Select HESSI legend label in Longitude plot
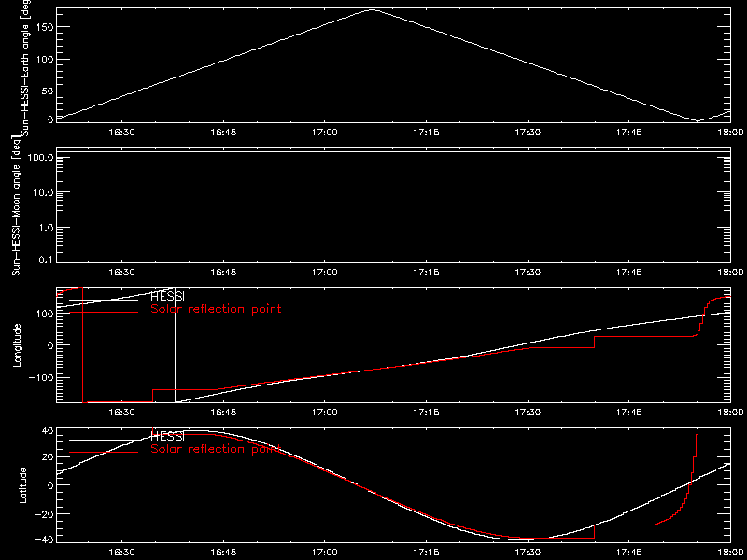 (x=167, y=297)
